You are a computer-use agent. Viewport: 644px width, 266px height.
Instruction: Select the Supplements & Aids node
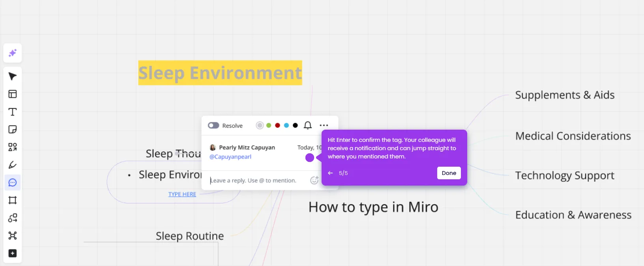pyautogui.click(x=565, y=95)
